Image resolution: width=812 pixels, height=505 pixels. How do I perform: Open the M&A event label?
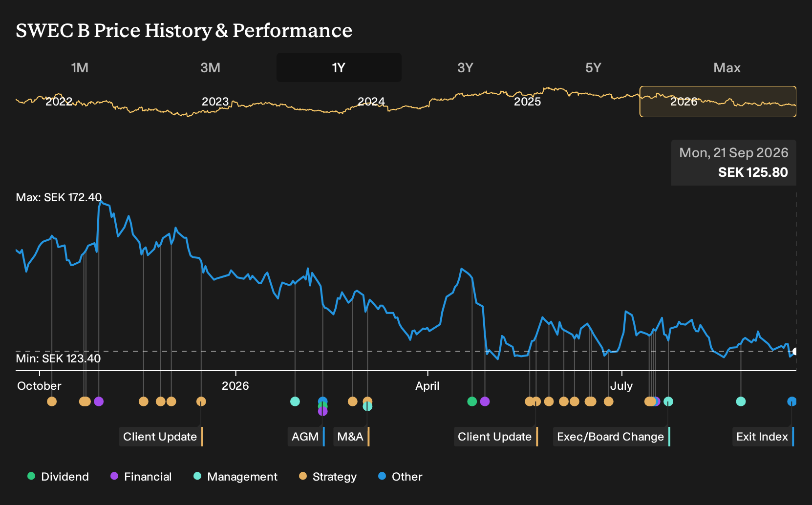tap(351, 437)
